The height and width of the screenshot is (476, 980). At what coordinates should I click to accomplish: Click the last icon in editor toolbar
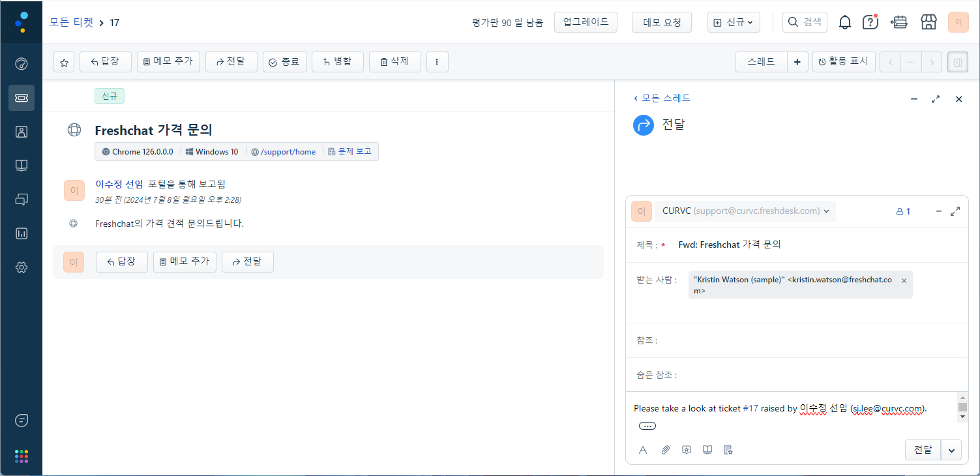tap(728, 450)
